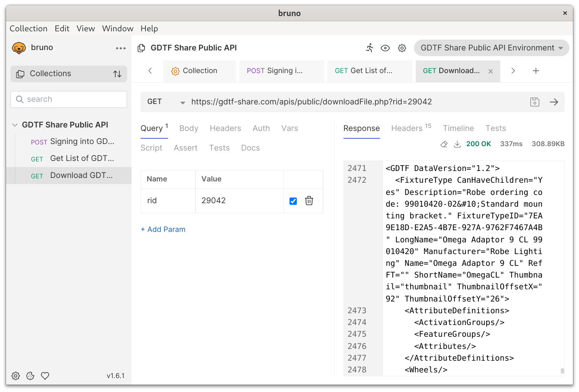Open the request Tests tab
The image size is (579, 392).
tap(219, 148)
